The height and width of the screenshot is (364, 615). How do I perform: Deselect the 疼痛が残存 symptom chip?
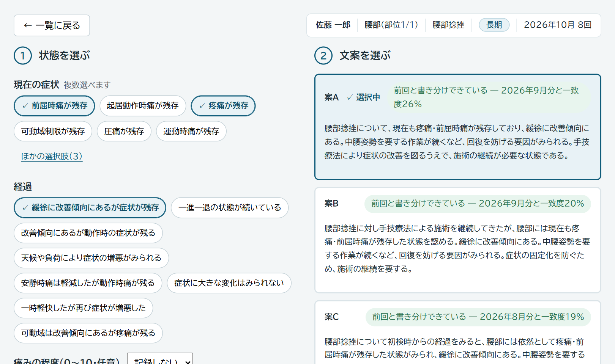point(223,106)
